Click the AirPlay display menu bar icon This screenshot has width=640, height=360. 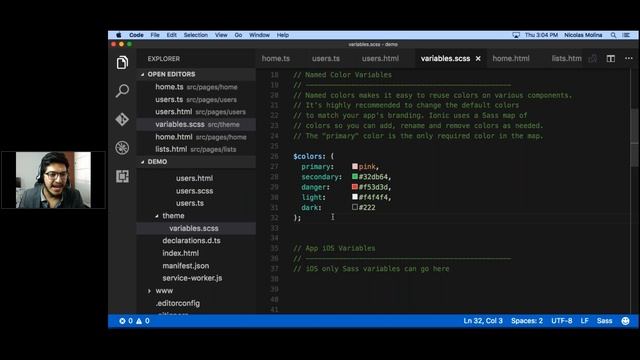click(x=516, y=35)
